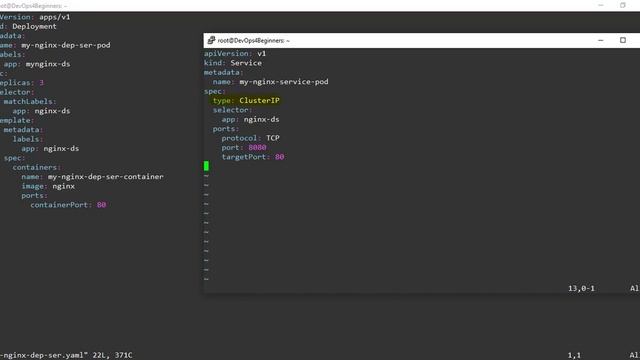The width and height of the screenshot is (640, 360).
Task: Click the green cursor block in the front terminal
Action: [x=206, y=166]
